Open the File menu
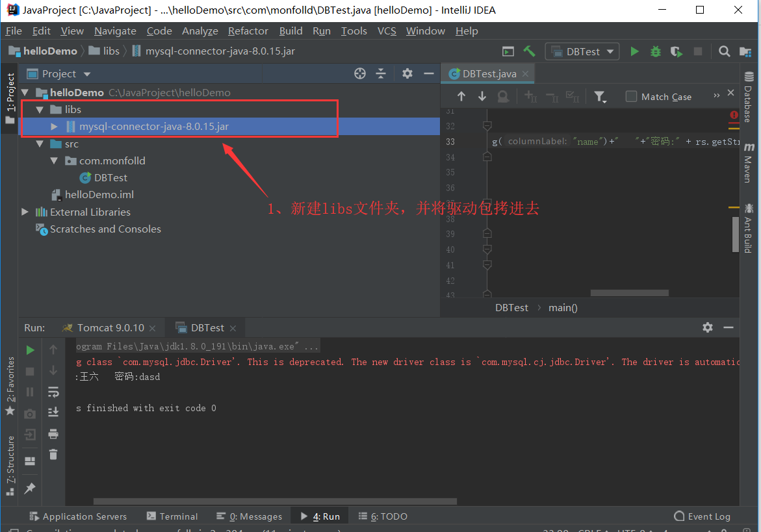Viewport: 761px width, 532px height. (x=14, y=31)
